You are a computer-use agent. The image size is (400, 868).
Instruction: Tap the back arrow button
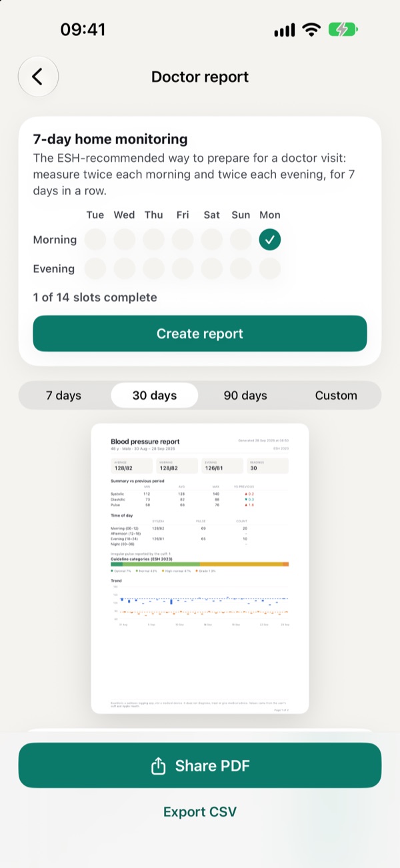(x=38, y=77)
